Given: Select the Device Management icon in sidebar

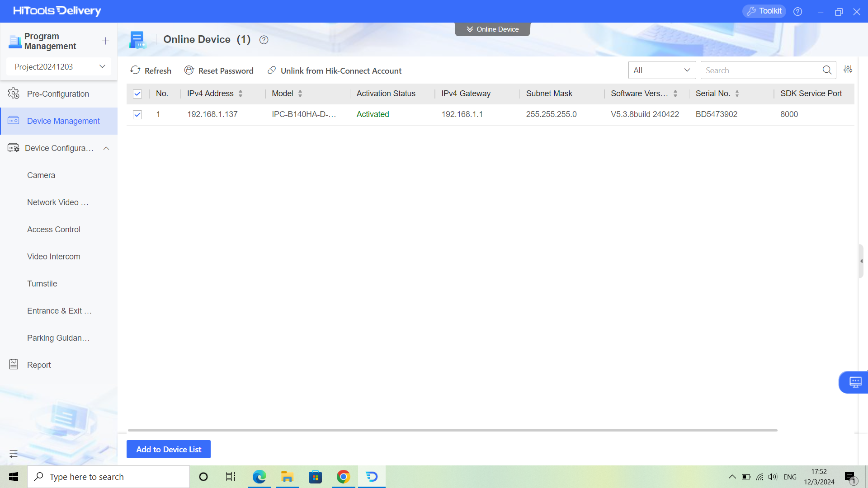Looking at the screenshot, I should (x=13, y=121).
